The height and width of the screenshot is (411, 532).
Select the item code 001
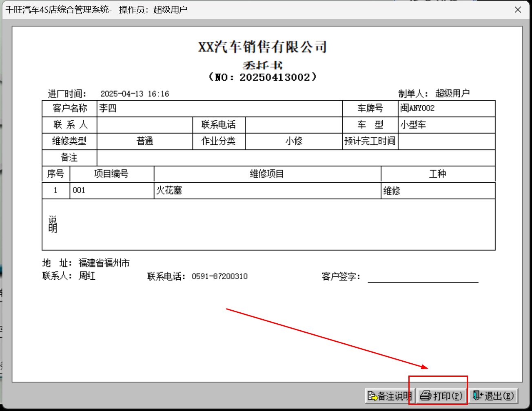click(79, 190)
